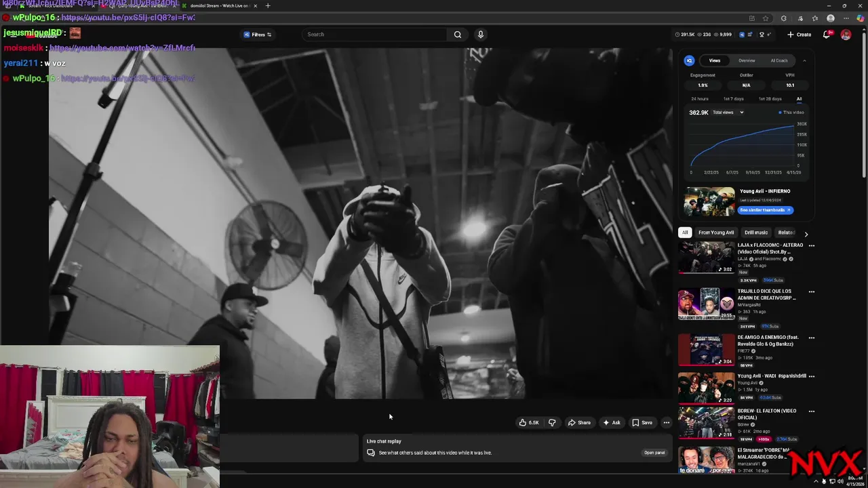Open options for Young Avii WADI video
Viewport: 868px width, 488px height.
coord(812,376)
